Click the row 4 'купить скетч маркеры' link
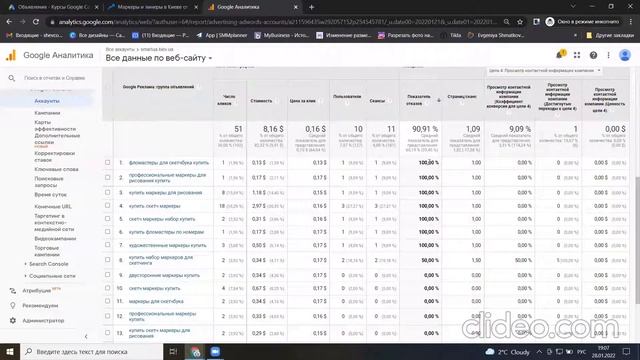 [x=154, y=206]
